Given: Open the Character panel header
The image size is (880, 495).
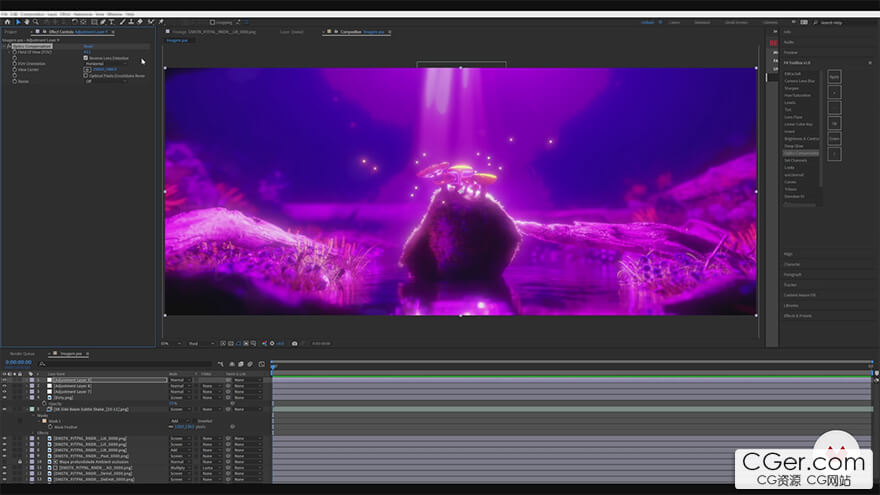Looking at the screenshot, I should tap(792, 264).
